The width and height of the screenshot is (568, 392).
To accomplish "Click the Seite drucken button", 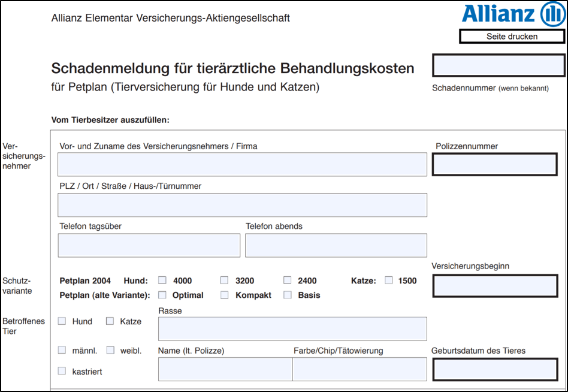I will [512, 36].
